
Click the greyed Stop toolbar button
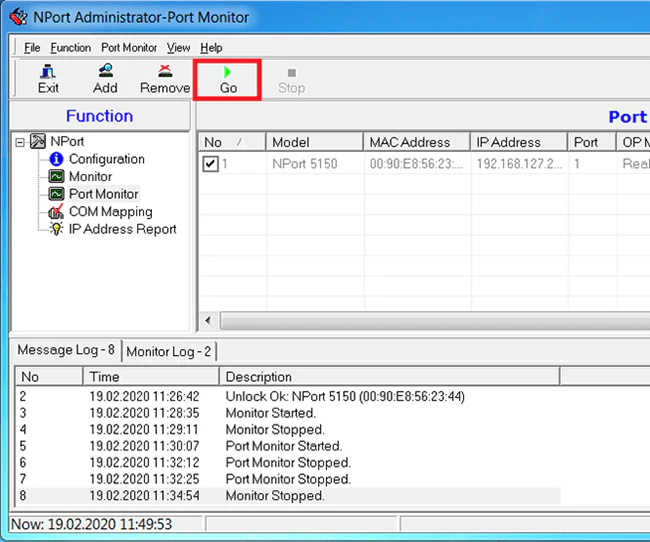[291, 80]
